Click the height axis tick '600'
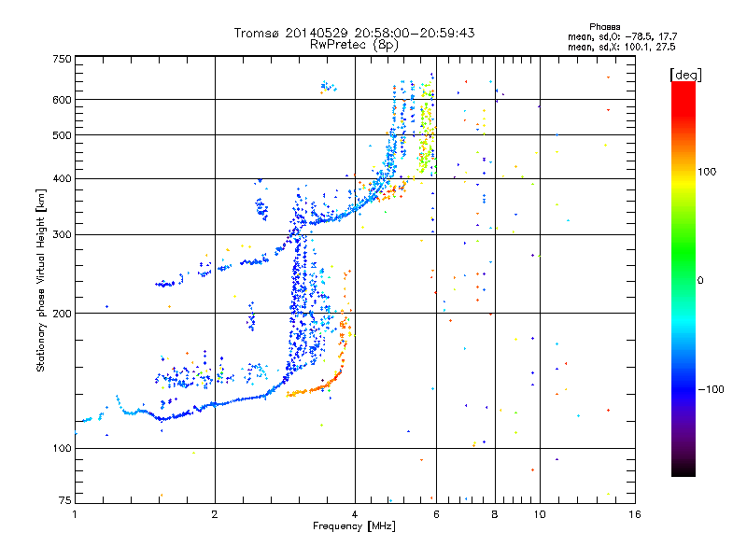Screen dimensions: 747x560 (x=62, y=100)
